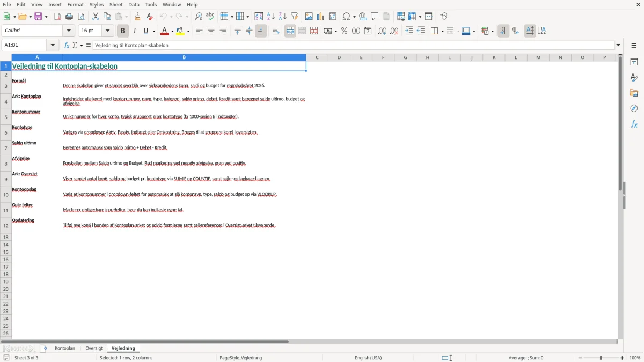Screen dimensions: 644x362
Task: Expand the Select Function (Sum) dropdown arrow
Action: click(x=82, y=45)
